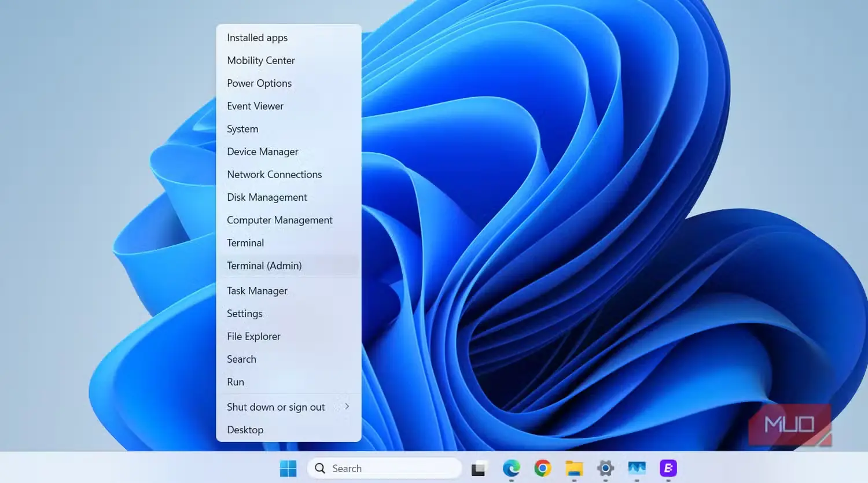Open Google Chrome from the taskbar
This screenshot has height=483, width=868.
(x=543, y=468)
